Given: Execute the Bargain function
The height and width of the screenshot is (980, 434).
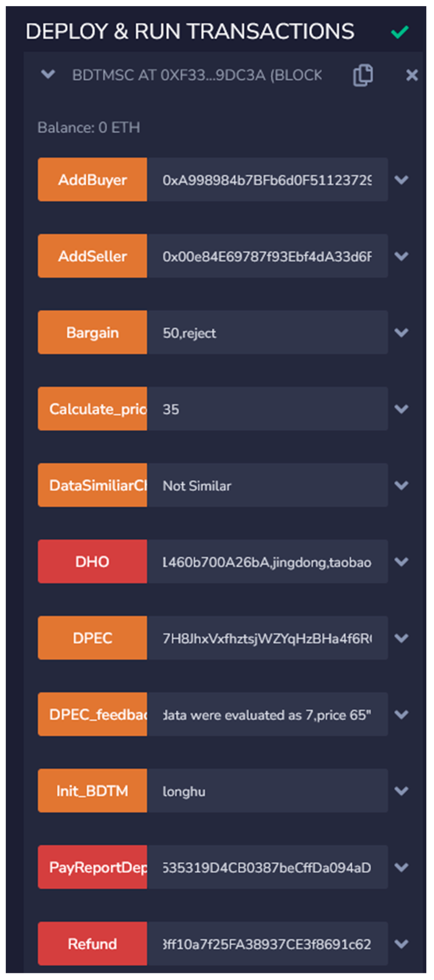Looking at the screenshot, I should (92, 333).
